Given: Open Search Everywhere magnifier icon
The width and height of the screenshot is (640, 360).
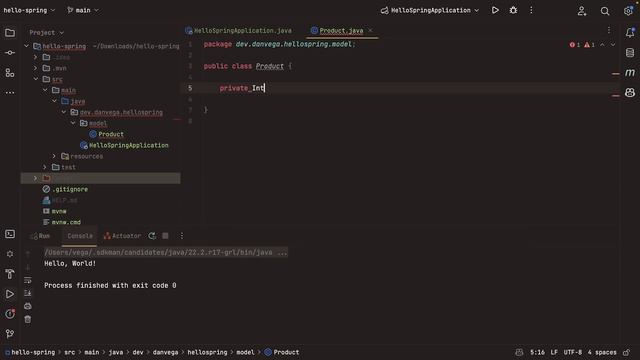Looking at the screenshot, I should (605, 11).
